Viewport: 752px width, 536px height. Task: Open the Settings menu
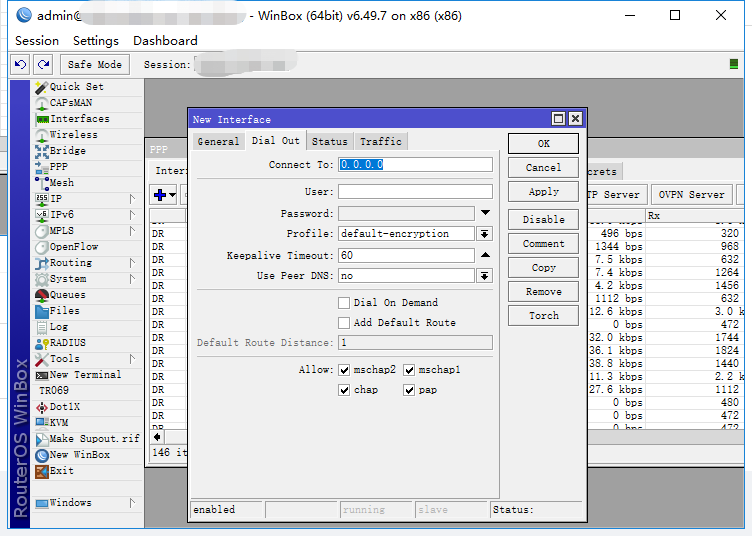pos(96,41)
